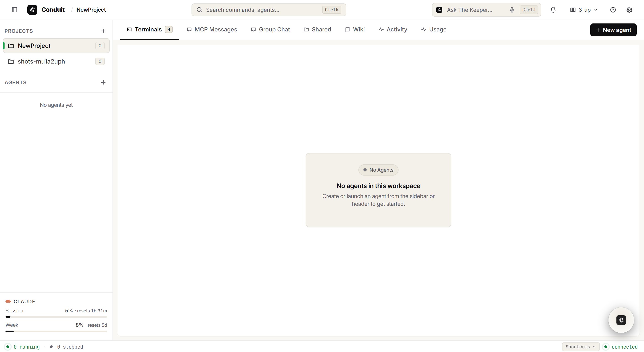Click the Terminals tab count badge

tap(169, 30)
